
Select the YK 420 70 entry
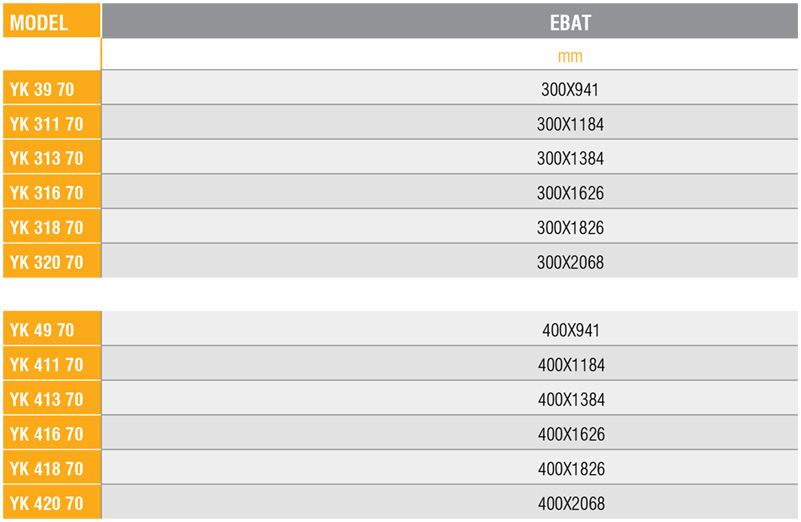coord(52,503)
